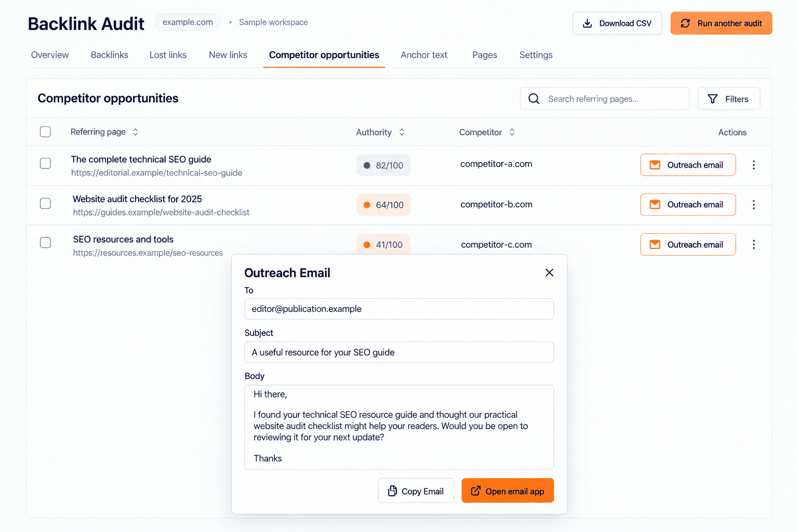
Task: Click into the email Body text area
Action: tap(399, 427)
